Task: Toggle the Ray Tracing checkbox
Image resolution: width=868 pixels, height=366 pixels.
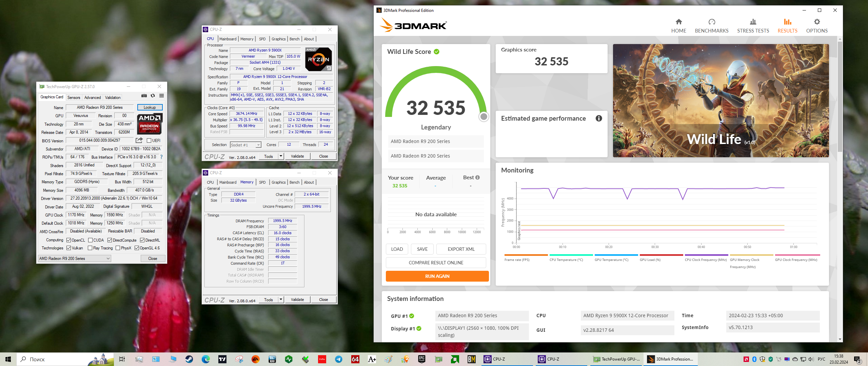Action: 90,248
